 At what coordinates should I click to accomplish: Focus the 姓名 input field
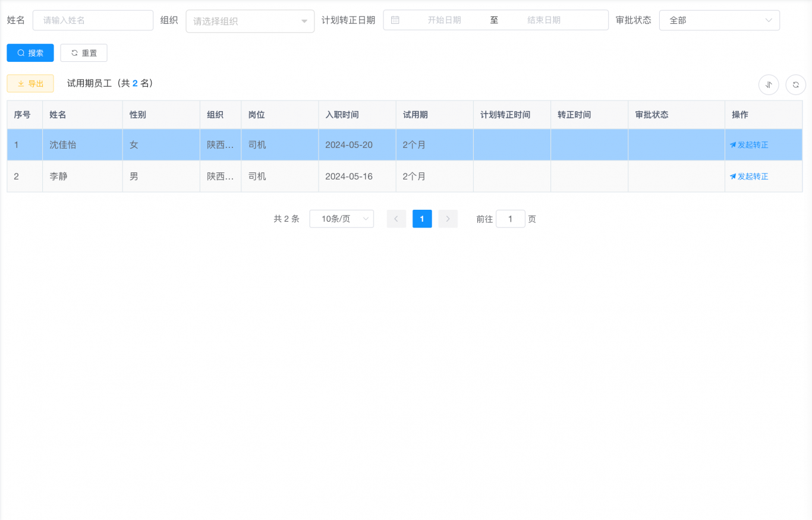point(93,20)
